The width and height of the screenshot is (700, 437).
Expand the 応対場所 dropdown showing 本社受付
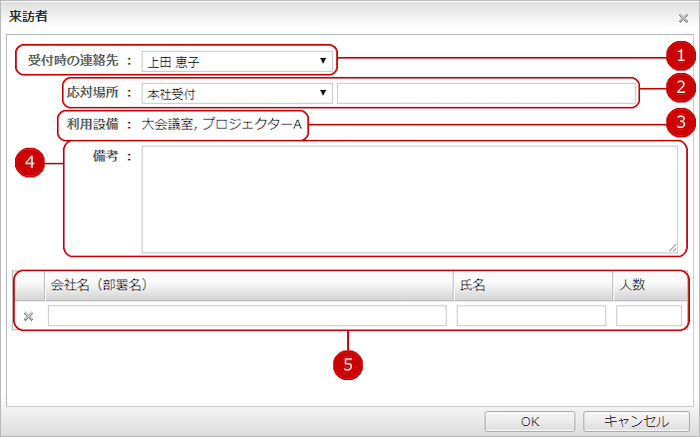(x=237, y=94)
